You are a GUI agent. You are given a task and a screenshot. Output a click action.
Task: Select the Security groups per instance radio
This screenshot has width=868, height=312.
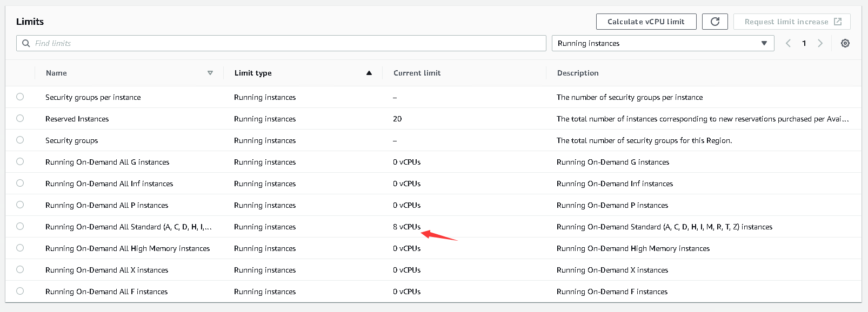20,97
